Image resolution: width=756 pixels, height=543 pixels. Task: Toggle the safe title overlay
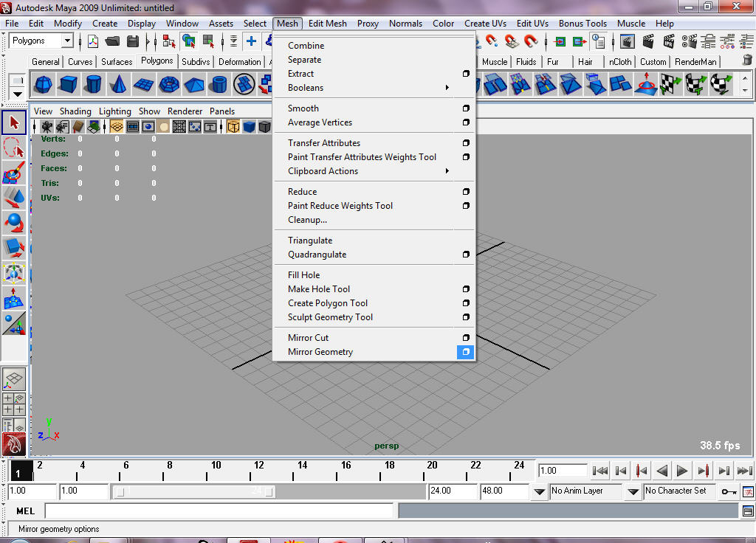210,127
